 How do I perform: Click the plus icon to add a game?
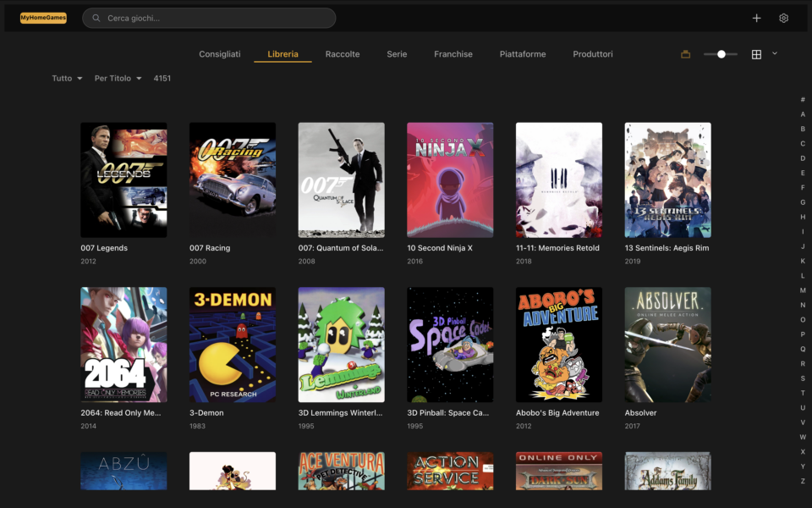pyautogui.click(x=756, y=18)
